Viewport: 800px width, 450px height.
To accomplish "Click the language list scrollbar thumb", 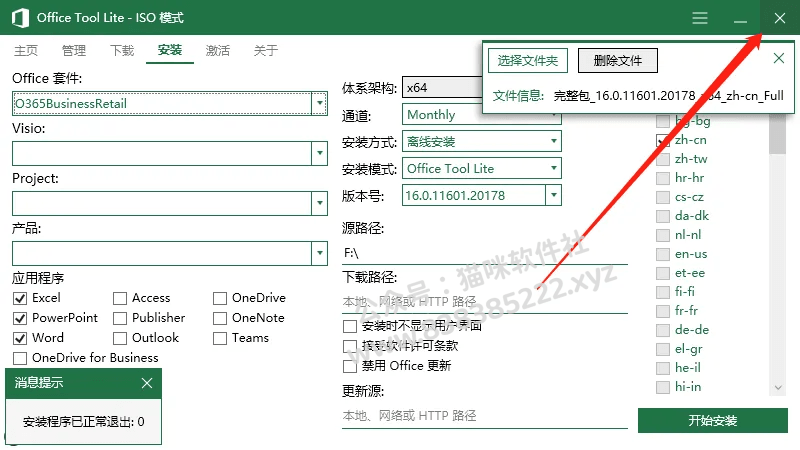I will [778, 134].
